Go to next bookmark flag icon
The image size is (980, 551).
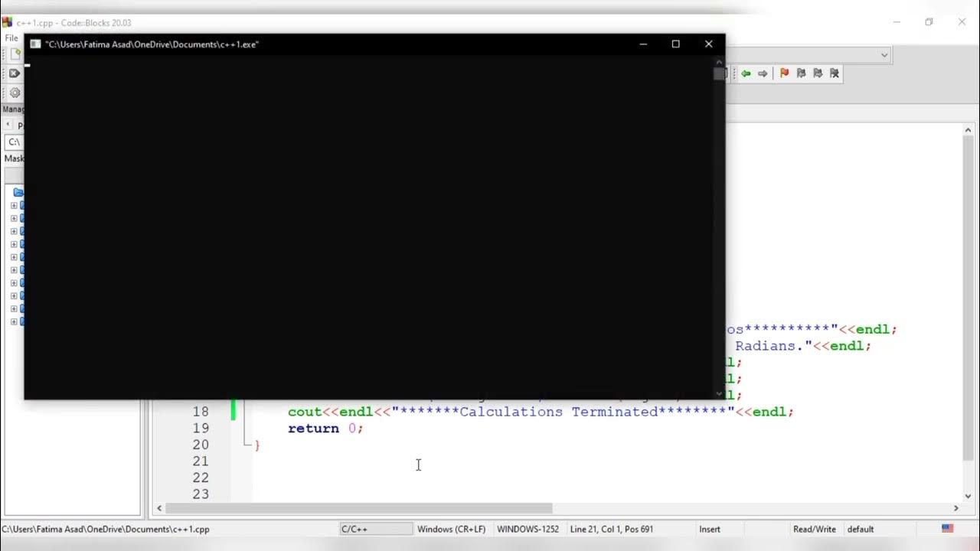pos(818,73)
